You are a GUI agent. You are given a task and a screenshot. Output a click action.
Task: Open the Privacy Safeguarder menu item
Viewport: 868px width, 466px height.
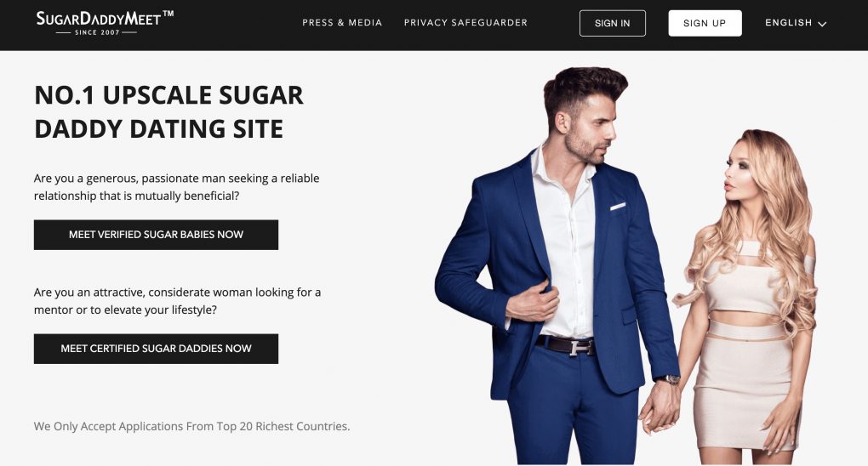[x=465, y=23]
